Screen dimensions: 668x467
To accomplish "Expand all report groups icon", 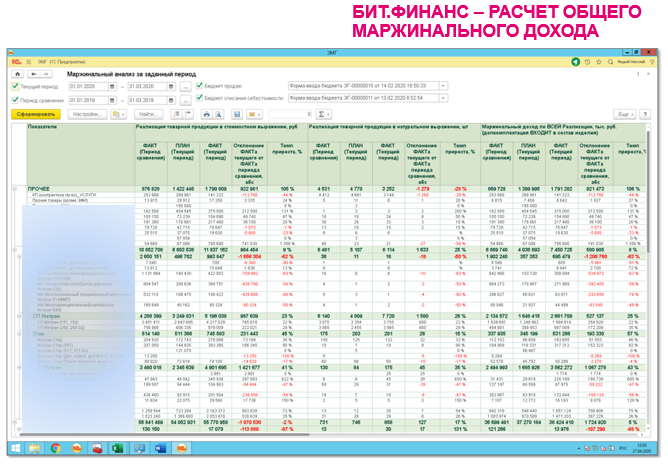I will [176, 114].
